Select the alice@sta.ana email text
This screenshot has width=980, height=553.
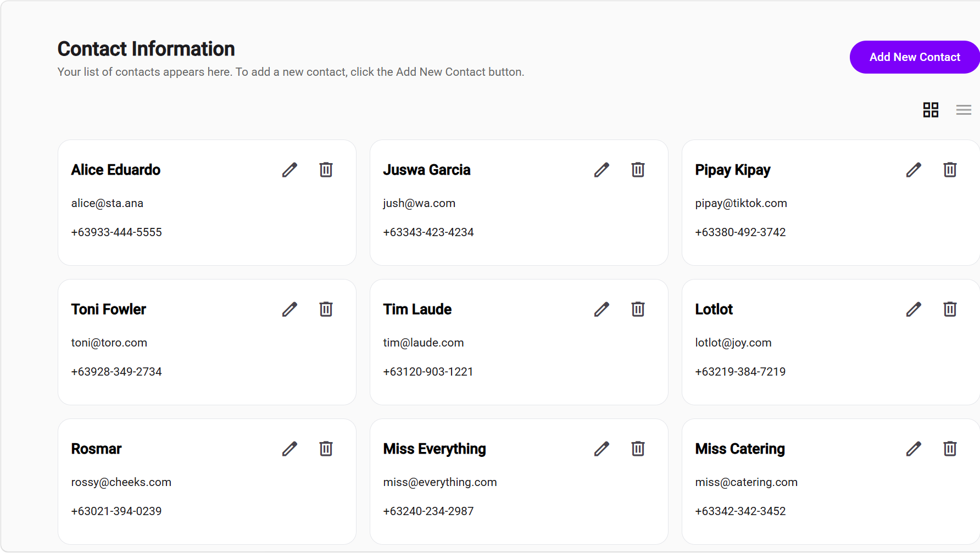[107, 203]
